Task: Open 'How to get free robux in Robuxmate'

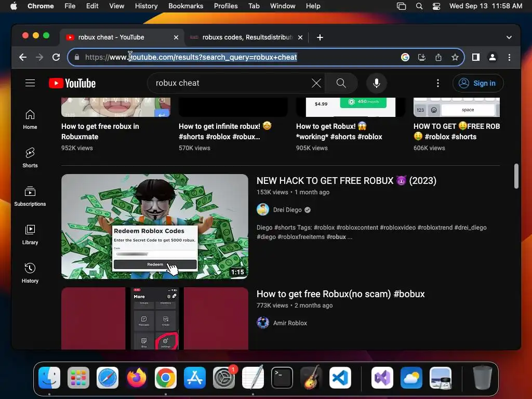Action: [100, 131]
